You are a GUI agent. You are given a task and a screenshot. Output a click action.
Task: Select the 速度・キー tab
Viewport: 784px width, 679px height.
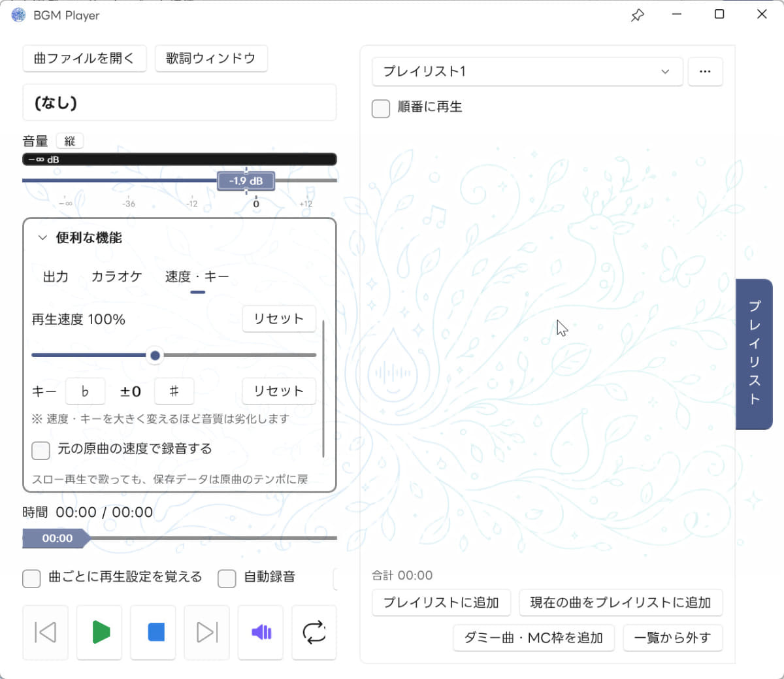197,276
